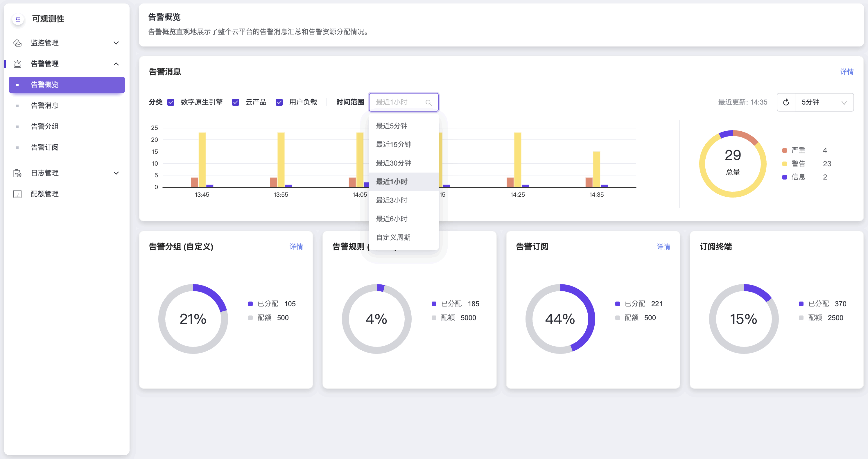The image size is (868, 459).
Task: Open 详情 link on the 告警订阅 card
Action: (x=663, y=247)
